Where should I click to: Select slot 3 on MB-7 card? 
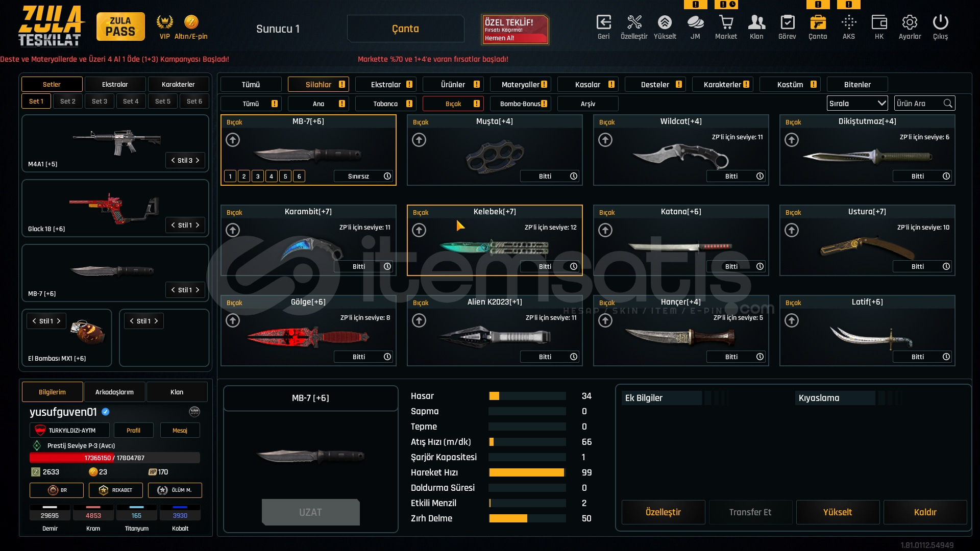click(x=258, y=176)
